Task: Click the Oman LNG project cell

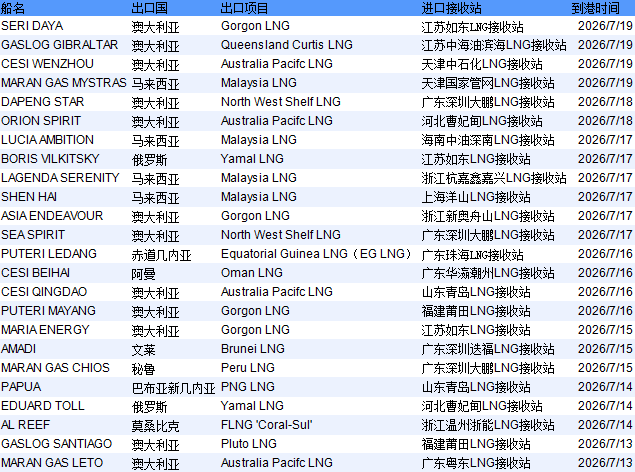Action: [252, 273]
